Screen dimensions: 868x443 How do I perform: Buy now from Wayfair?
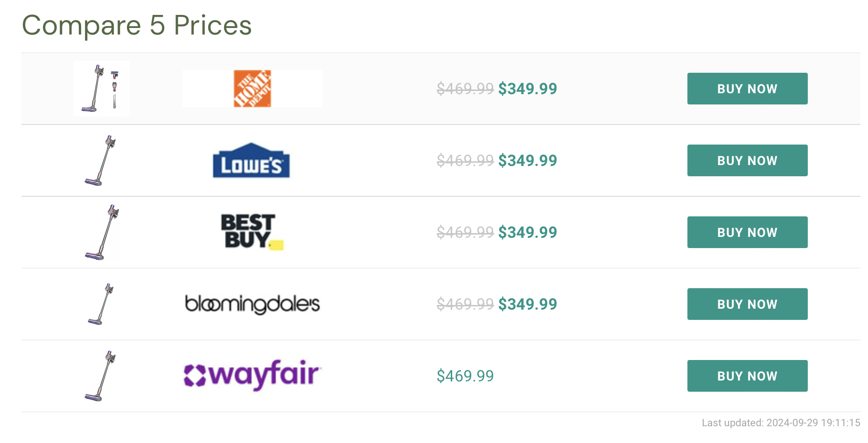[x=747, y=376]
